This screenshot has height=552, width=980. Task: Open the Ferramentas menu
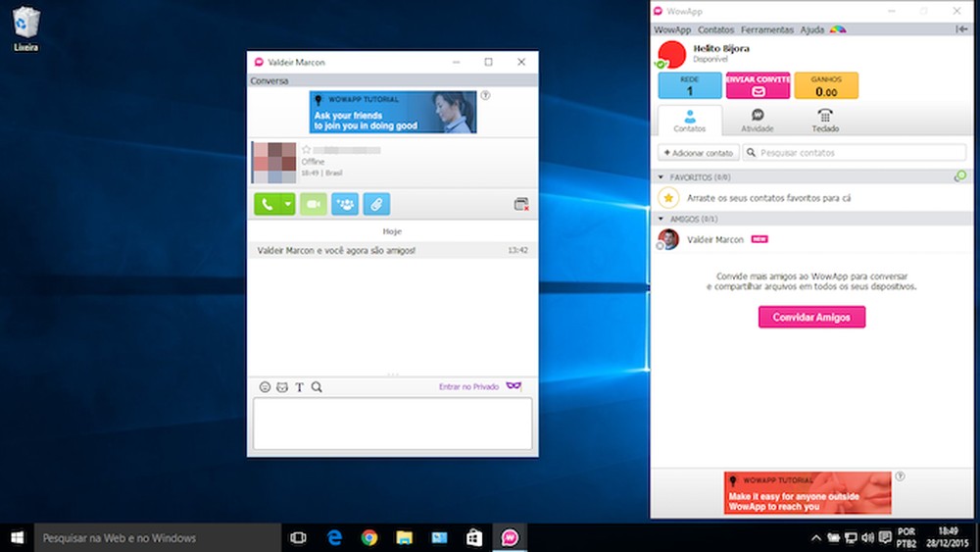766,30
